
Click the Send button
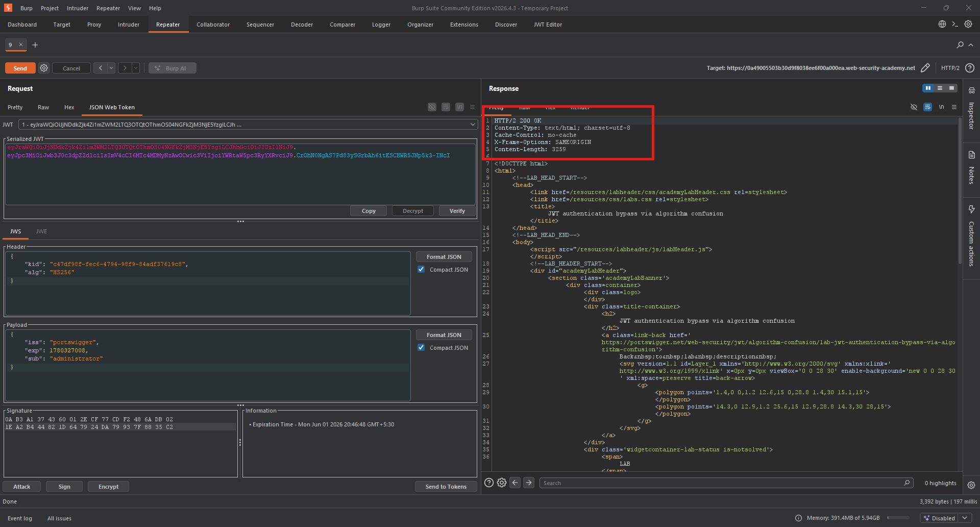tap(20, 68)
